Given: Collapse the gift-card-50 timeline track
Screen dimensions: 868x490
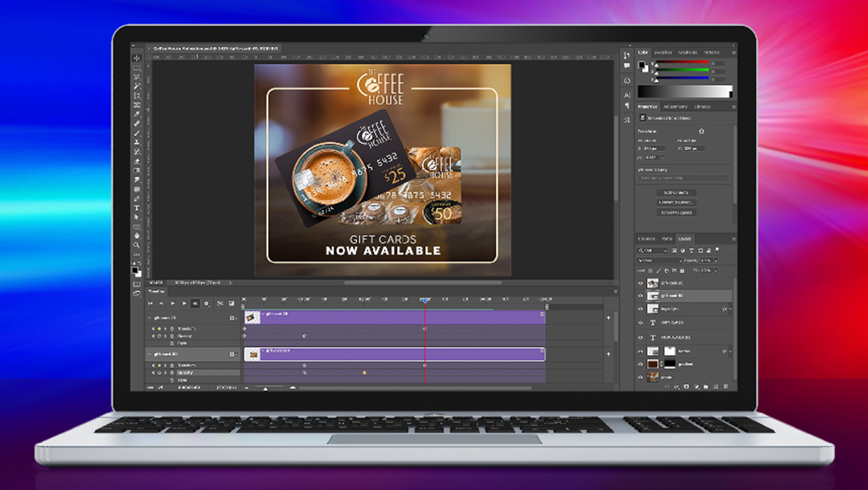Looking at the screenshot, I should (x=149, y=354).
